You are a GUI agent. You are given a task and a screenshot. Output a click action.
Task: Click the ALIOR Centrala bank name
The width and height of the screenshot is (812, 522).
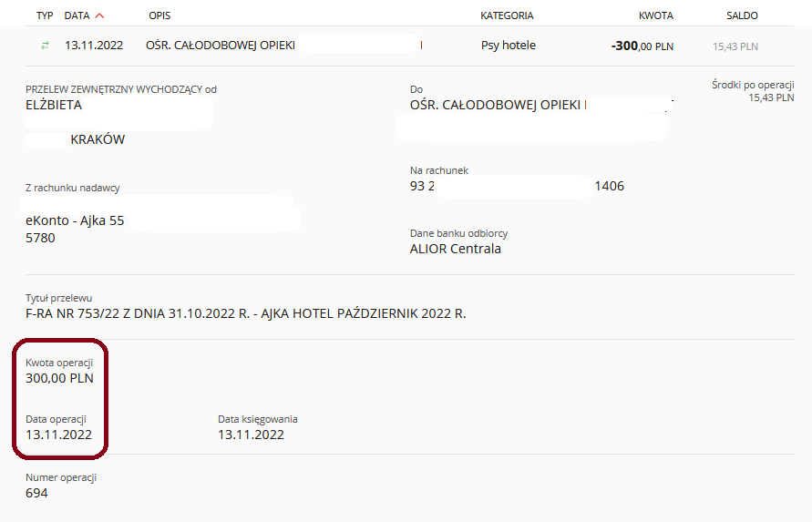[x=455, y=249]
